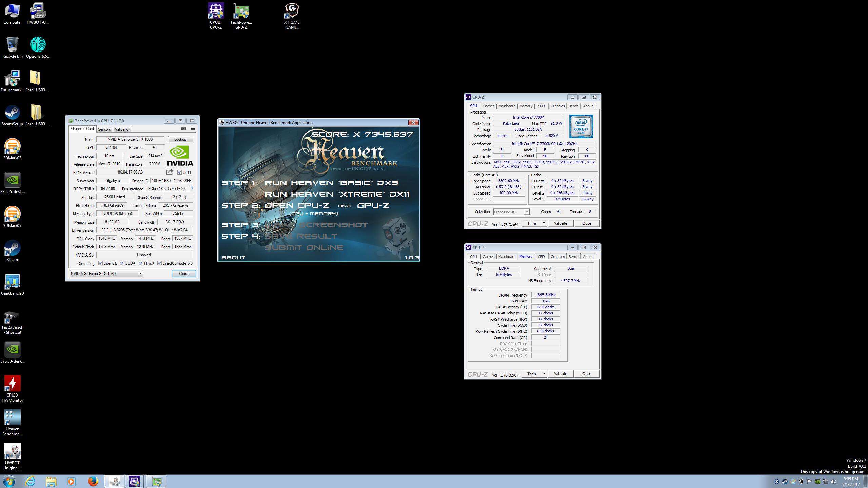Open the Graphics tab in upper CPU-Z window
Screen dimensions: 868x488
click(x=557, y=106)
